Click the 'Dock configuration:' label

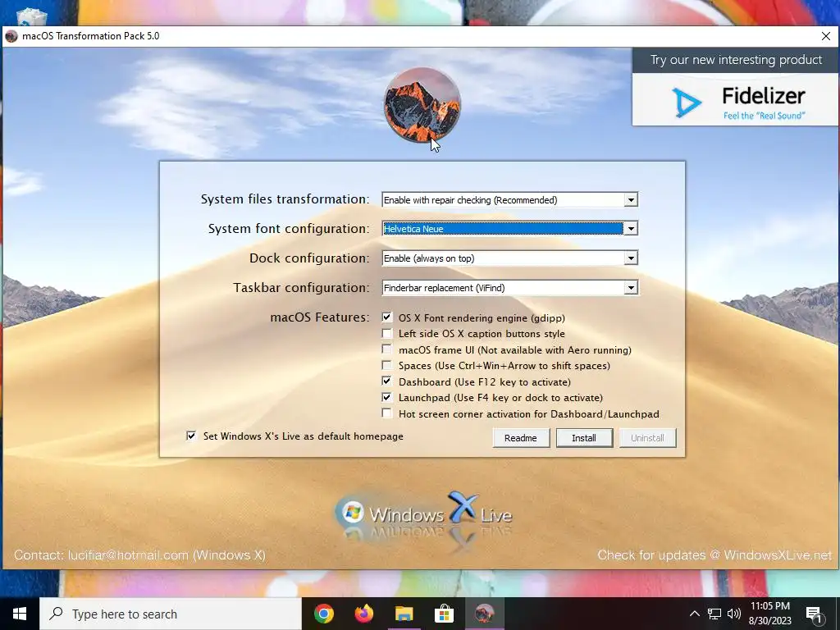(x=309, y=258)
